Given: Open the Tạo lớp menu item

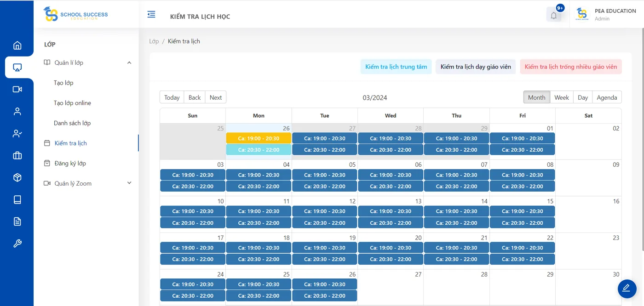Looking at the screenshot, I should pyautogui.click(x=63, y=83).
